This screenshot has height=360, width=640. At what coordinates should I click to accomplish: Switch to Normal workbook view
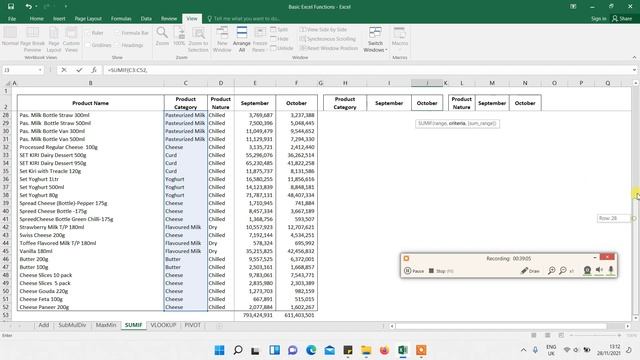click(10, 39)
